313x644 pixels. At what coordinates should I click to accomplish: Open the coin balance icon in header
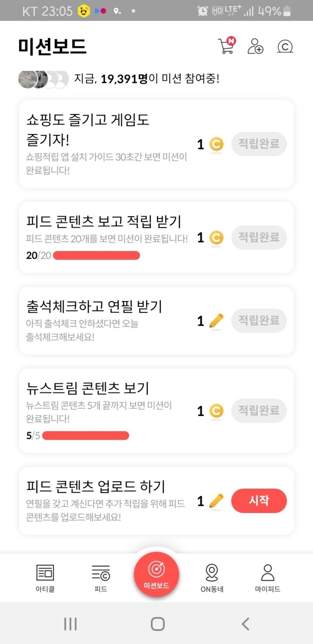[285, 46]
